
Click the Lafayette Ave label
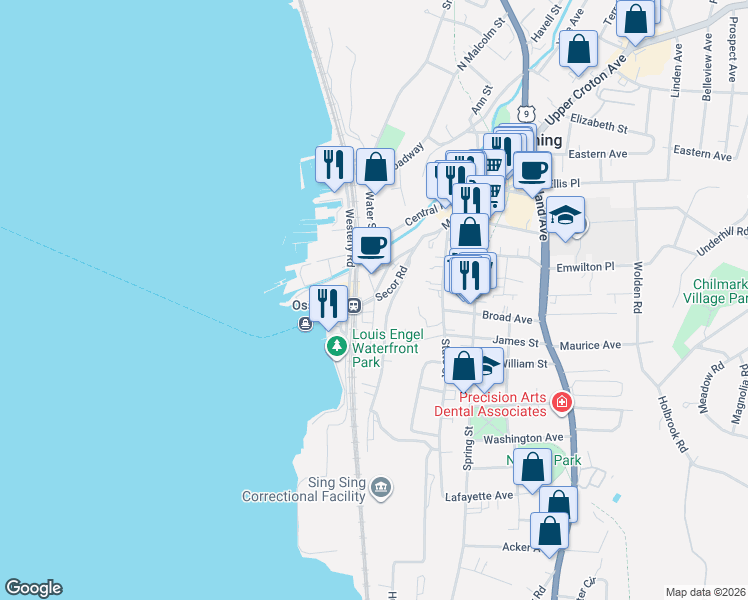(x=479, y=497)
